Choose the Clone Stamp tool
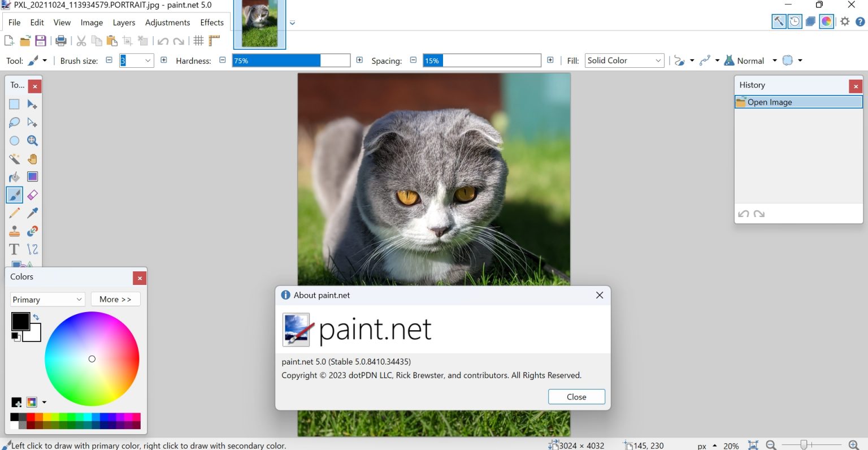This screenshot has height=450, width=868. pyautogui.click(x=15, y=231)
